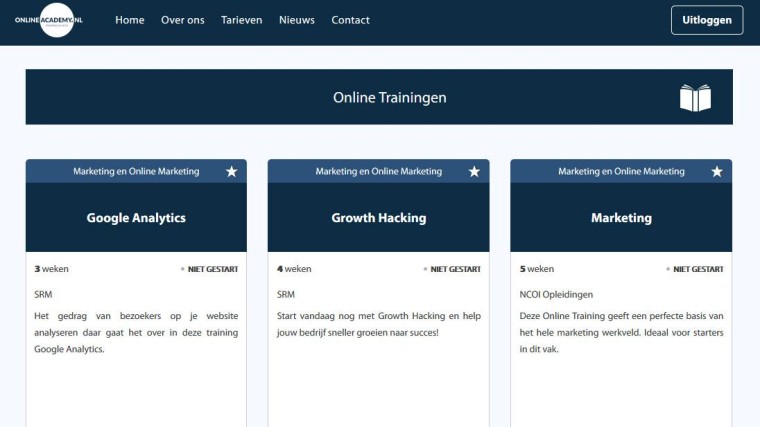Open the Tarieven page
The image size is (760, 427).
pos(241,20)
